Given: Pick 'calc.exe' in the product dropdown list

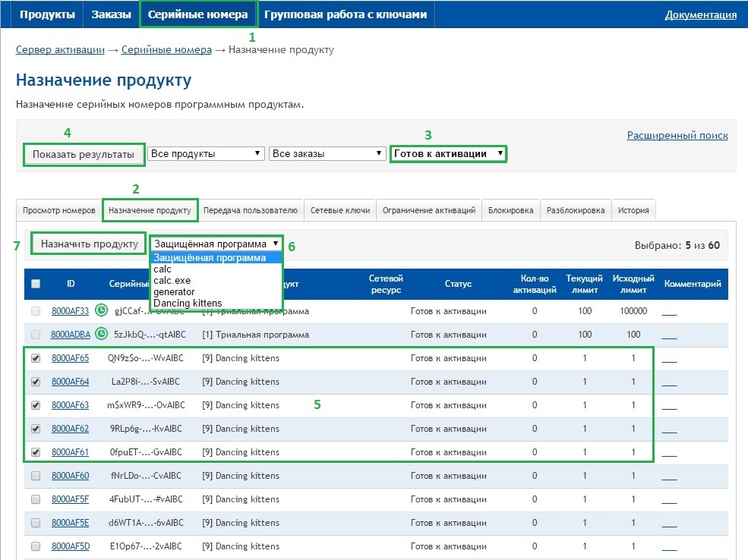Looking at the screenshot, I should tap(172, 281).
